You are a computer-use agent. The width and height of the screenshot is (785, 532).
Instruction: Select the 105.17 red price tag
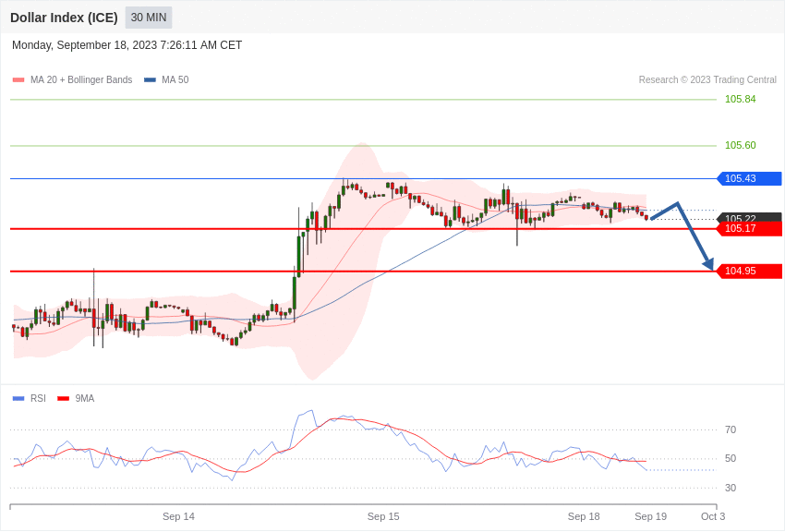(x=749, y=229)
